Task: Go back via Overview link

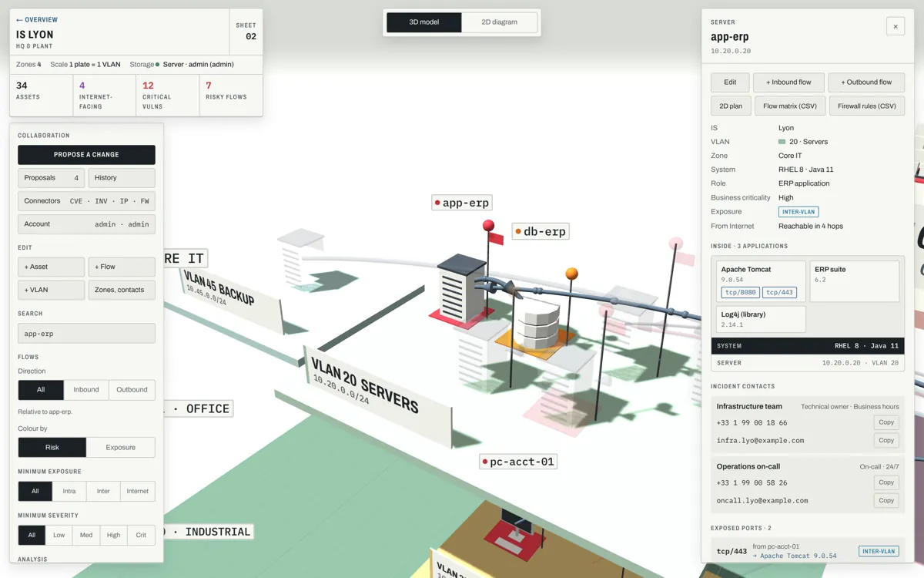Action: pyautogui.click(x=37, y=20)
